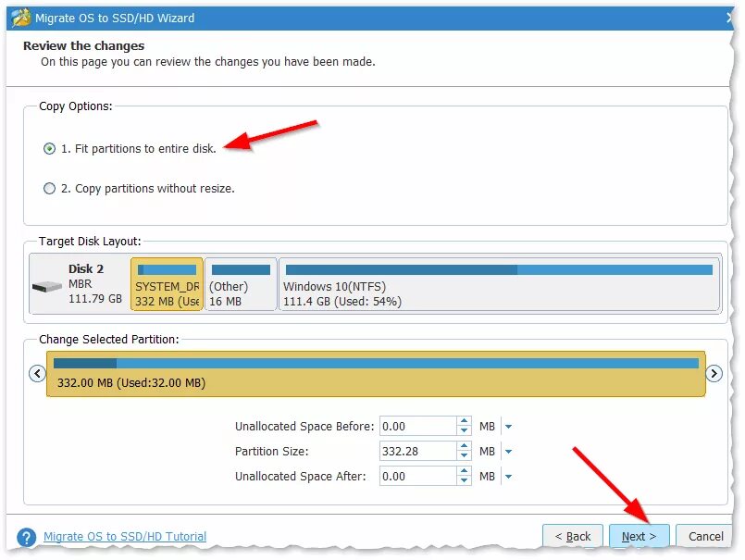Viewport: 745px width, 560px height.
Task: Decrease Unallocated Space After value
Action: (464, 481)
